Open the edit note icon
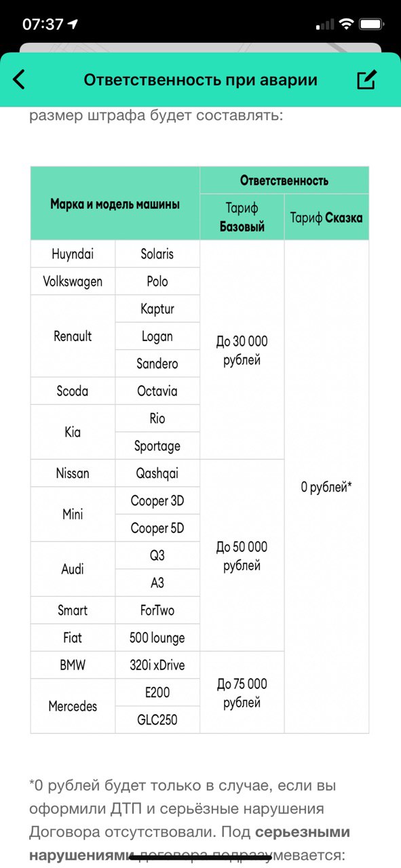This screenshot has height=868, width=401. 366,79
